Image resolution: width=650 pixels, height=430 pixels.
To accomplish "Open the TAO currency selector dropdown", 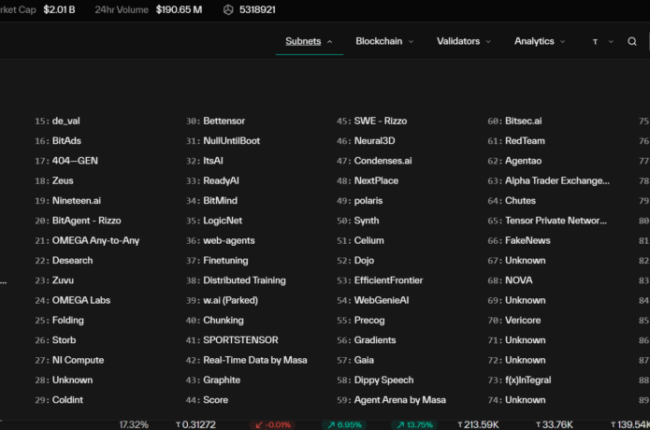I will click(x=603, y=41).
